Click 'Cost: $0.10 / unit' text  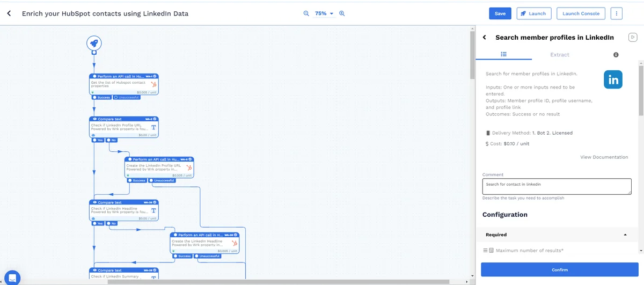click(x=510, y=144)
